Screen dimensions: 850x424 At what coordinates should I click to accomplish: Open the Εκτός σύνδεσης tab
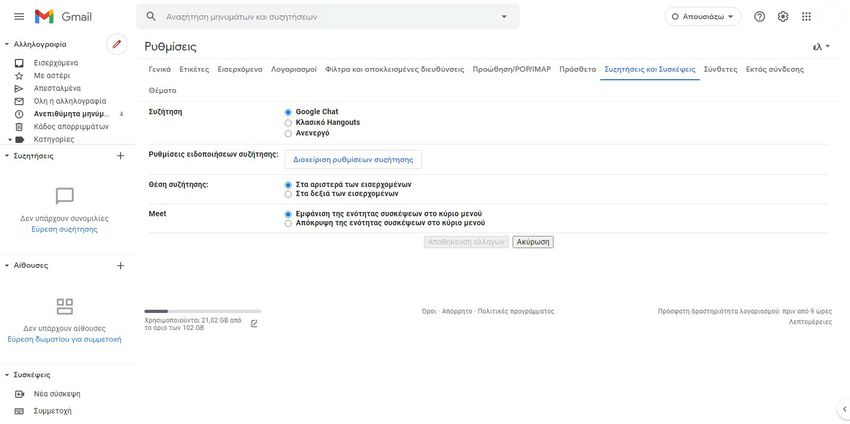coord(775,69)
